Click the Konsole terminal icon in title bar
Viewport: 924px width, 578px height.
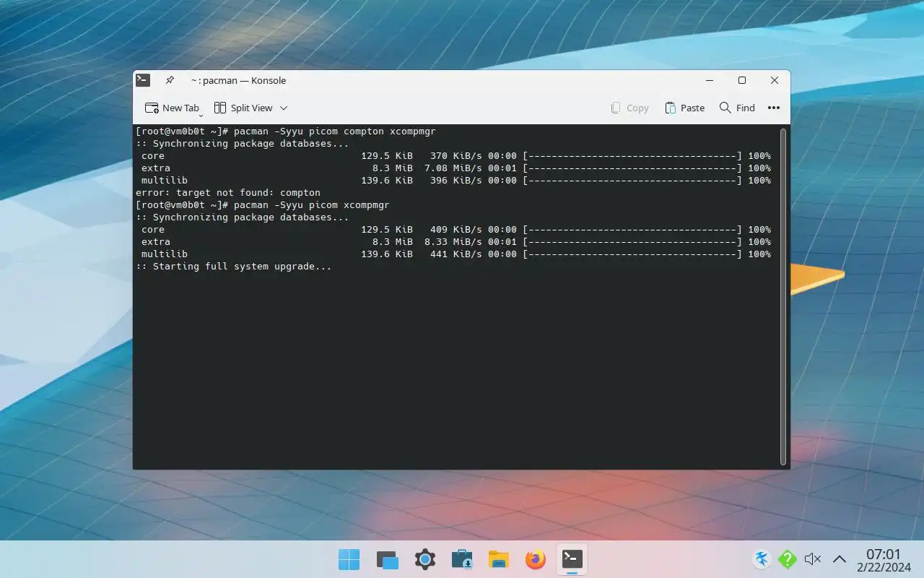pos(143,80)
